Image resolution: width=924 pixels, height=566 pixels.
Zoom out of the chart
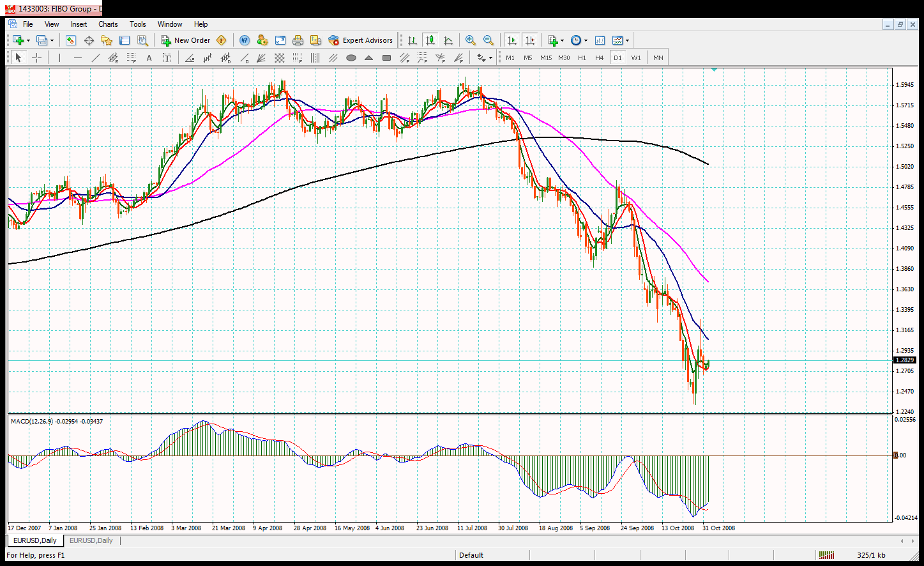pyautogui.click(x=489, y=40)
